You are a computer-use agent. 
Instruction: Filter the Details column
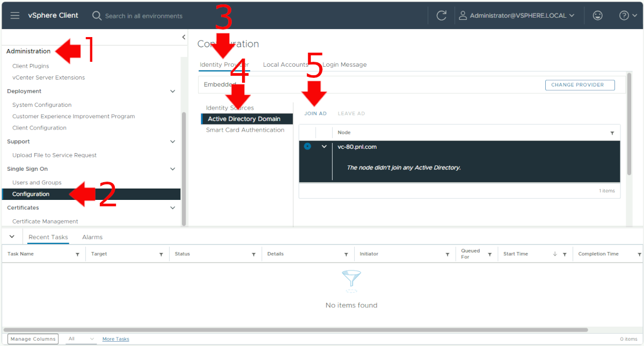[x=347, y=254]
